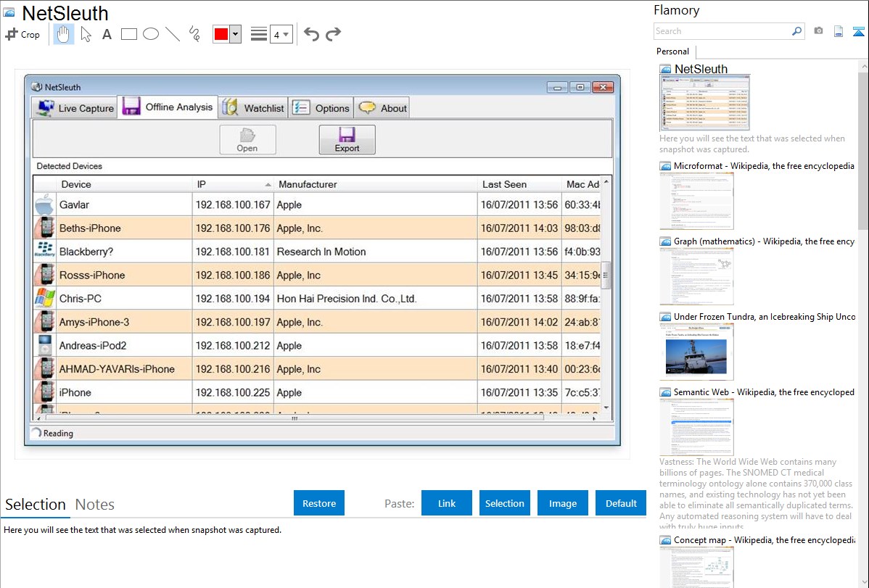Select the straight line tool
Screen dimensions: 869x588
click(173, 34)
